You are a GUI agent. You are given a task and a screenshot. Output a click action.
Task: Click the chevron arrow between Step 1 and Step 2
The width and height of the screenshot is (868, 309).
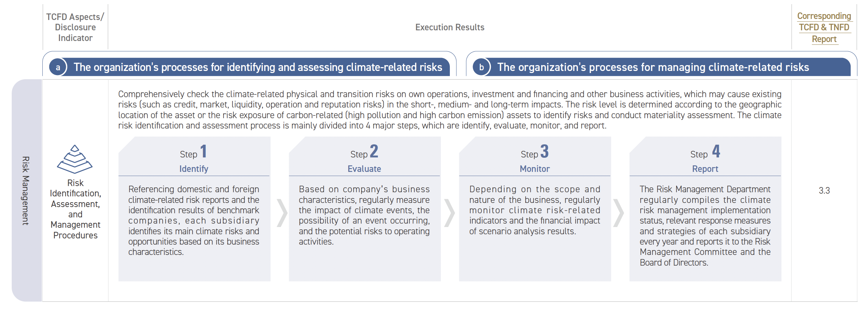tap(282, 213)
